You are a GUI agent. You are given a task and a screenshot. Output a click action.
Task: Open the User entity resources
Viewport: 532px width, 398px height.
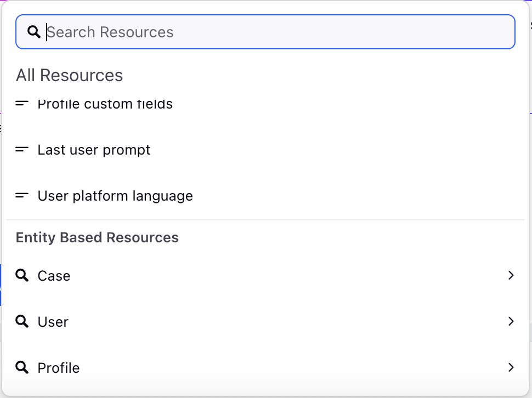point(265,322)
